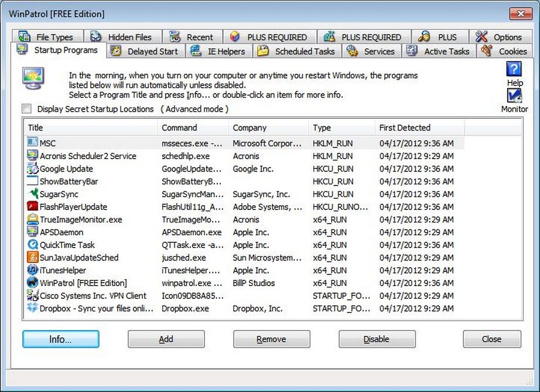
Task: Click the Hidden Files tab icon
Action: click(x=95, y=36)
